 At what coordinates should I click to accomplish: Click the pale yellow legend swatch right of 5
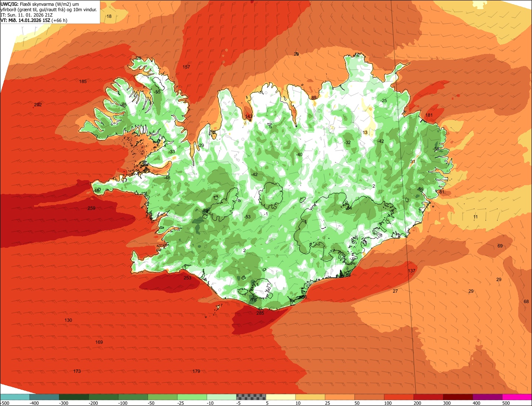281,397
